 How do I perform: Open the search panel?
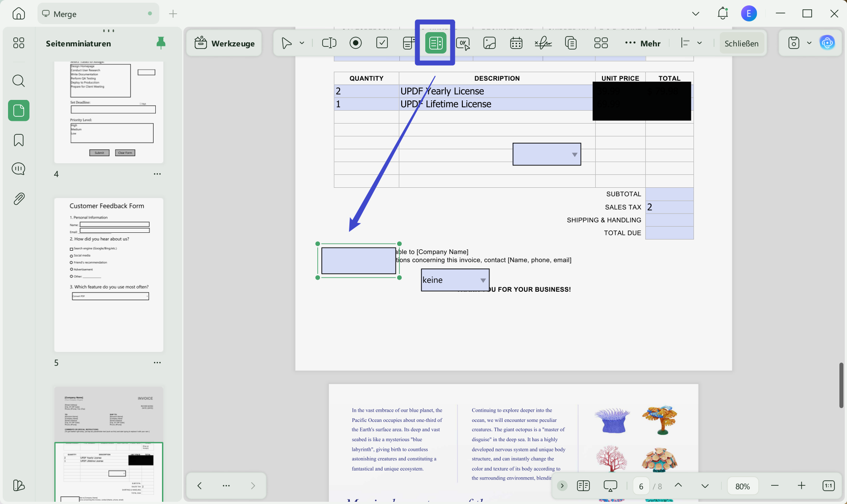(x=19, y=81)
